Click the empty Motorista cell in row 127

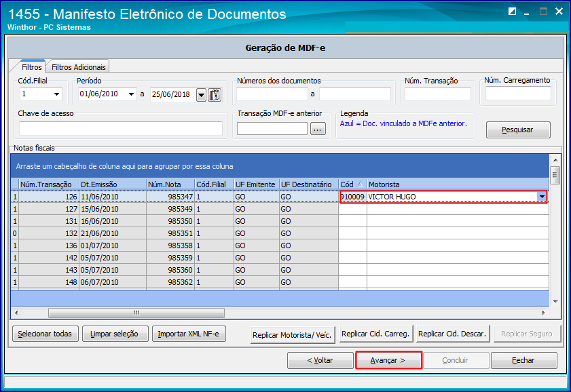(458, 209)
